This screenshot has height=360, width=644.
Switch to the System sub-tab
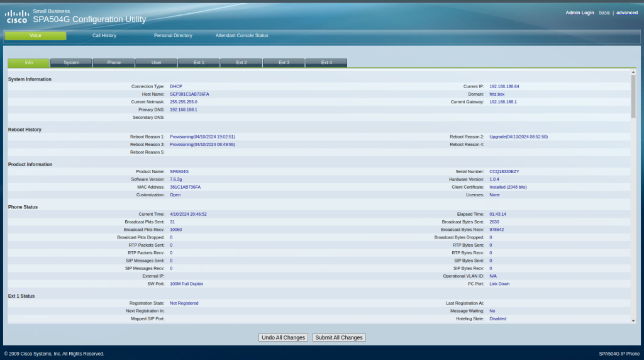click(72, 63)
